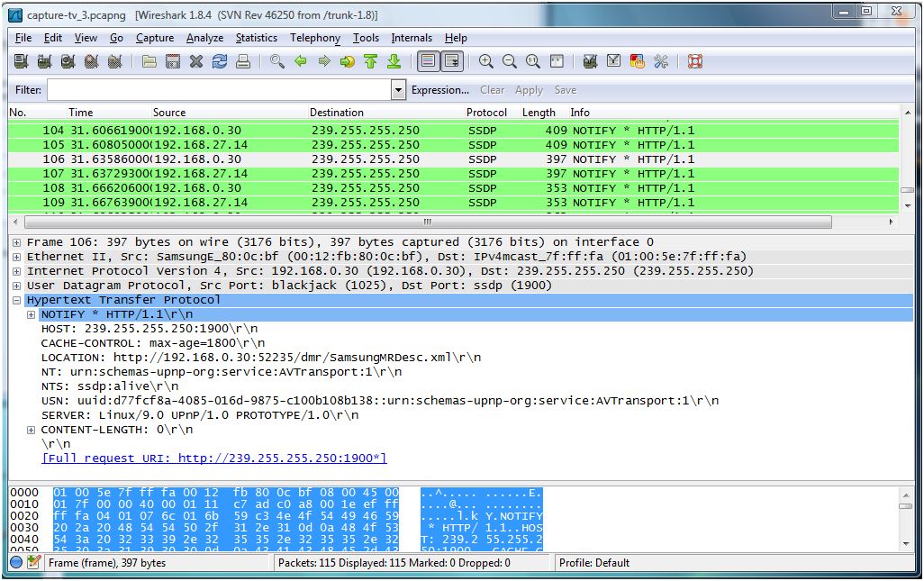Select packet 109 in the list
The height and width of the screenshot is (581, 924).
[454, 203]
